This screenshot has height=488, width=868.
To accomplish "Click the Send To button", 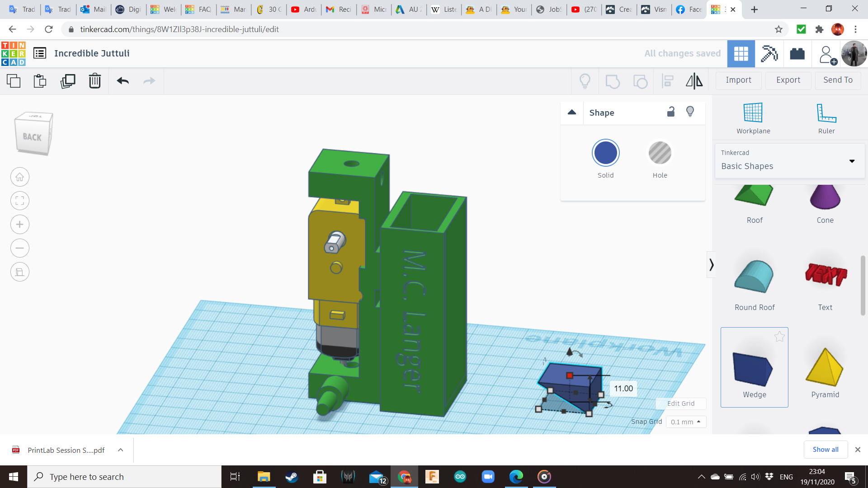I will tap(838, 80).
